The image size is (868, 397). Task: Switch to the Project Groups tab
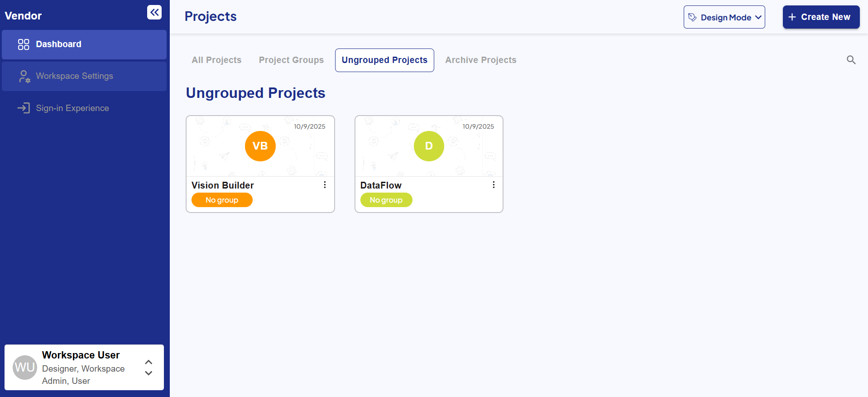(291, 60)
